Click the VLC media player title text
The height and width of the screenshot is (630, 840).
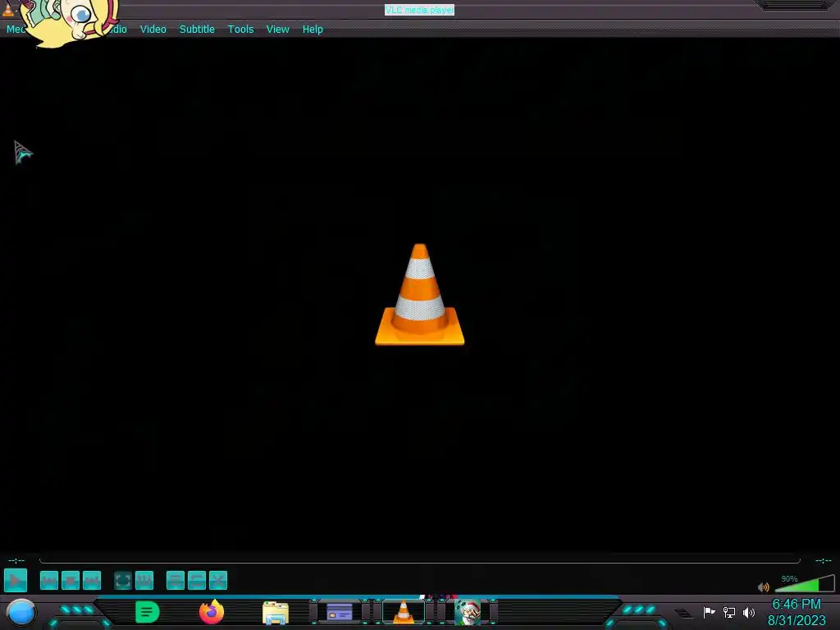(419, 10)
